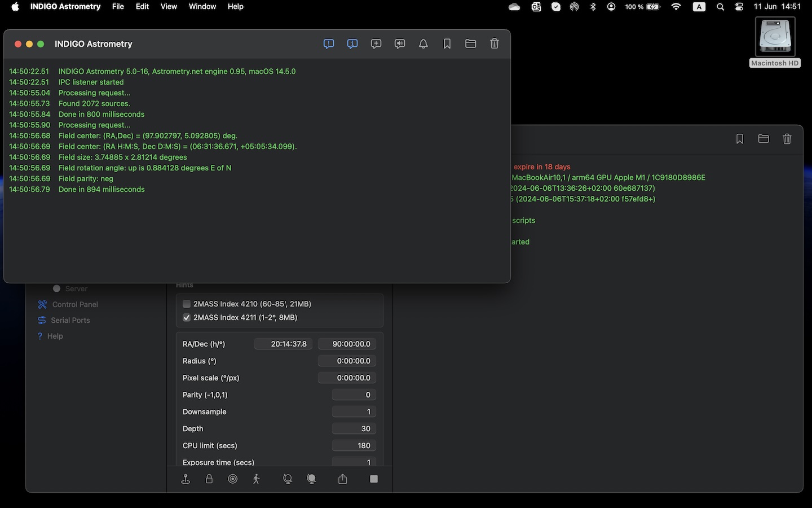The width and height of the screenshot is (812, 508).
Task: Click the CPU limit field showing 180
Action: pyautogui.click(x=354, y=445)
